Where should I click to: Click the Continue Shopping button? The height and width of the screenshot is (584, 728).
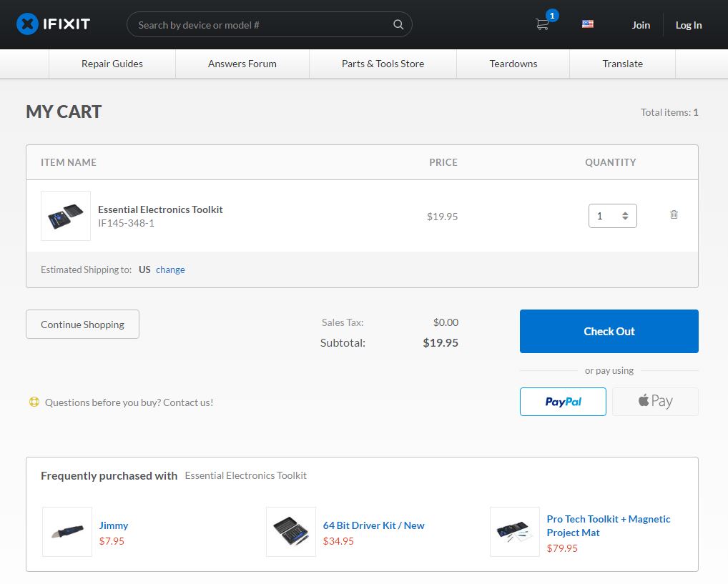tap(82, 325)
